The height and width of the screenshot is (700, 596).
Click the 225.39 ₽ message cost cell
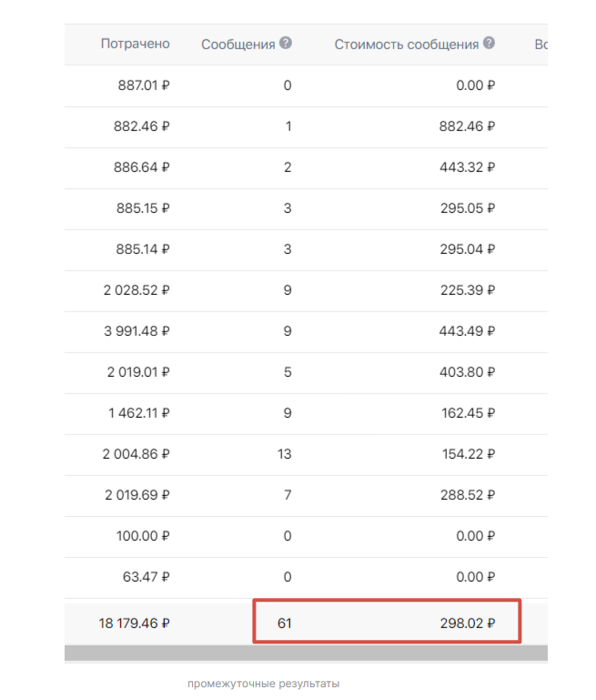coord(465,290)
